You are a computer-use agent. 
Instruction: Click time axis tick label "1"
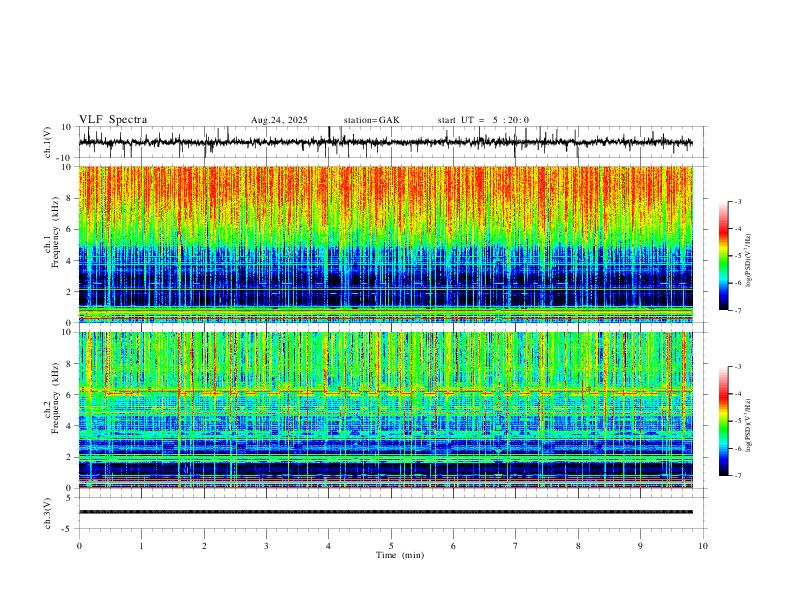[x=141, y=546]
